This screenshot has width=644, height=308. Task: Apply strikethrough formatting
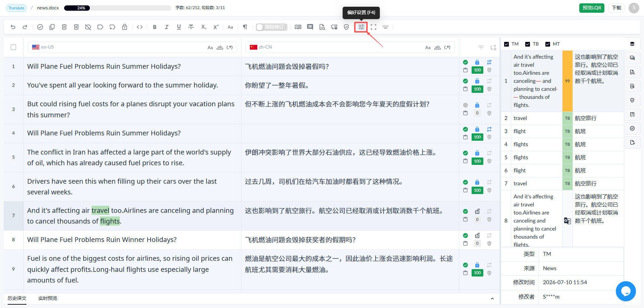191,27
